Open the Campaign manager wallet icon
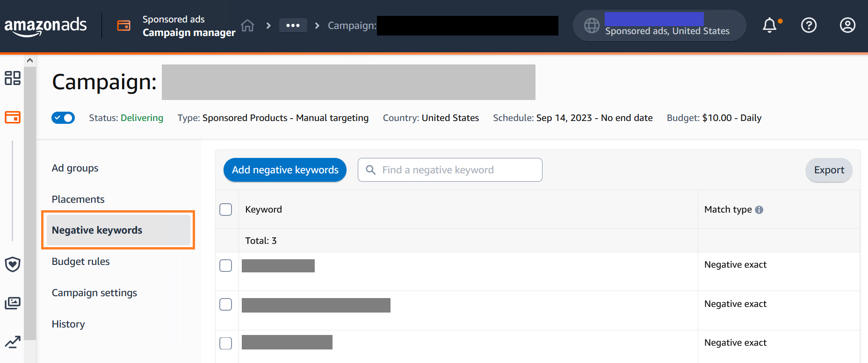Viewport: 868px width, 363px height. point(124,25)
